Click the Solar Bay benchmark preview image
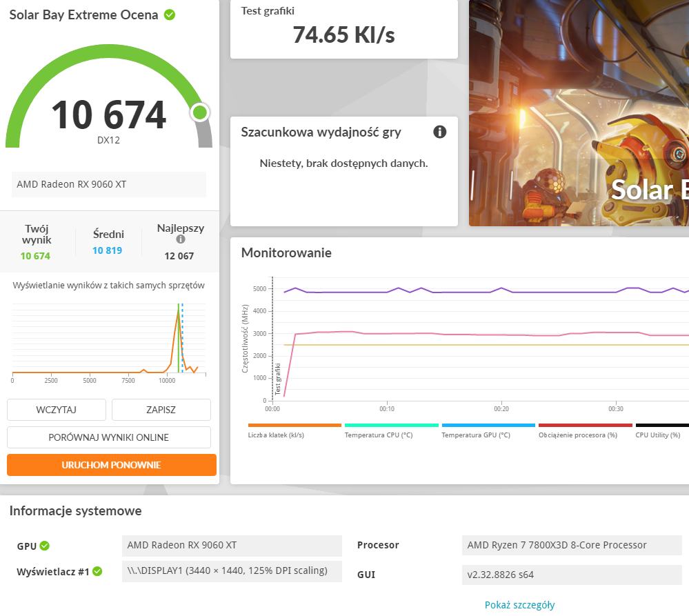Viewport: 689px width, 616px height. pos(579,113)
